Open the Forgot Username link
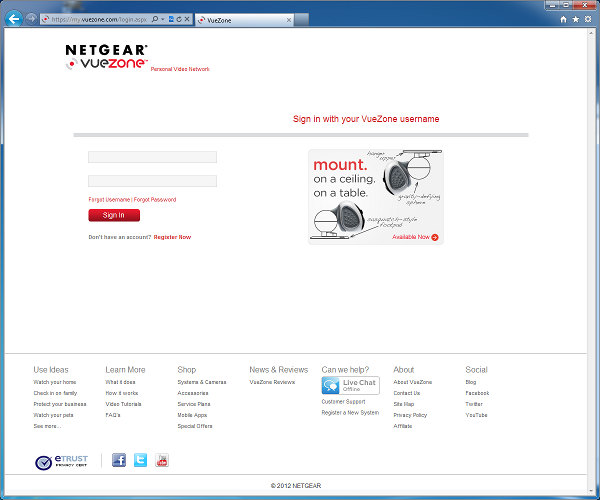Image resolution: width=600 pixels, height=500 pixels. point(109,199)
